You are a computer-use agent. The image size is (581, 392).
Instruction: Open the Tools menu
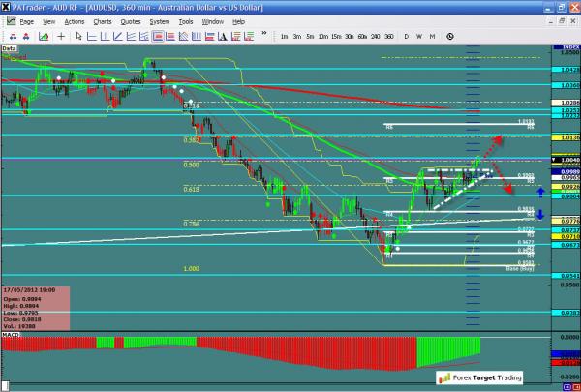[188, 20]
